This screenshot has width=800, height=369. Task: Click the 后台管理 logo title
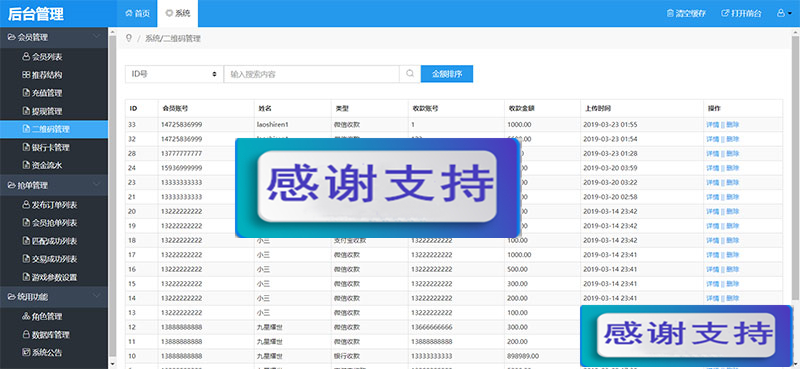coord(36,14)
